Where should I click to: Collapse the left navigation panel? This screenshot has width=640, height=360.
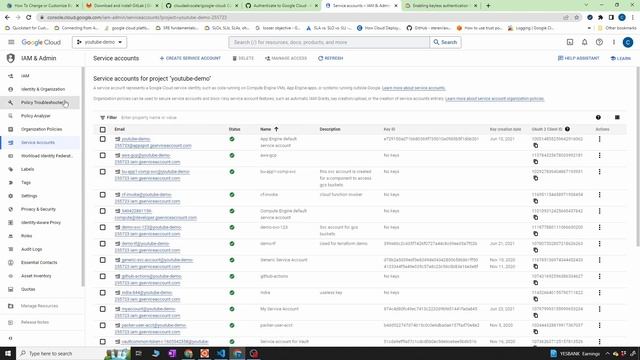(x=11, y=338)
